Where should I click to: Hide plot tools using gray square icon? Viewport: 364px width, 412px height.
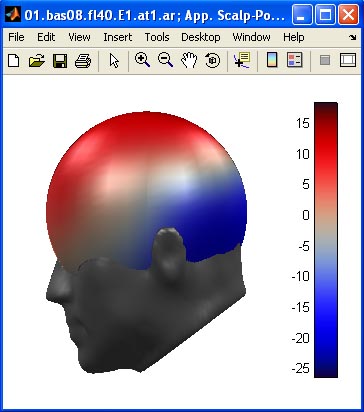pyautogui.click(x=325, y=61)
